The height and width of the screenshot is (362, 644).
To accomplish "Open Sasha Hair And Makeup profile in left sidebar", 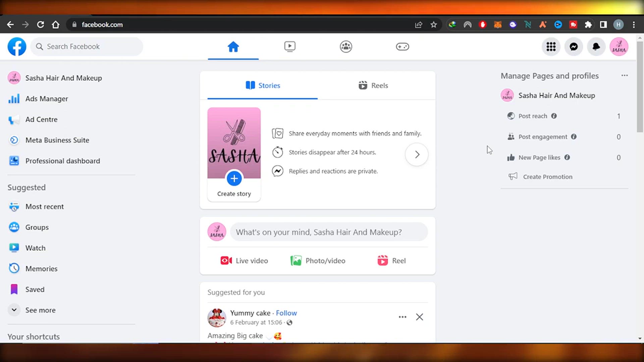I will point(64,78).
